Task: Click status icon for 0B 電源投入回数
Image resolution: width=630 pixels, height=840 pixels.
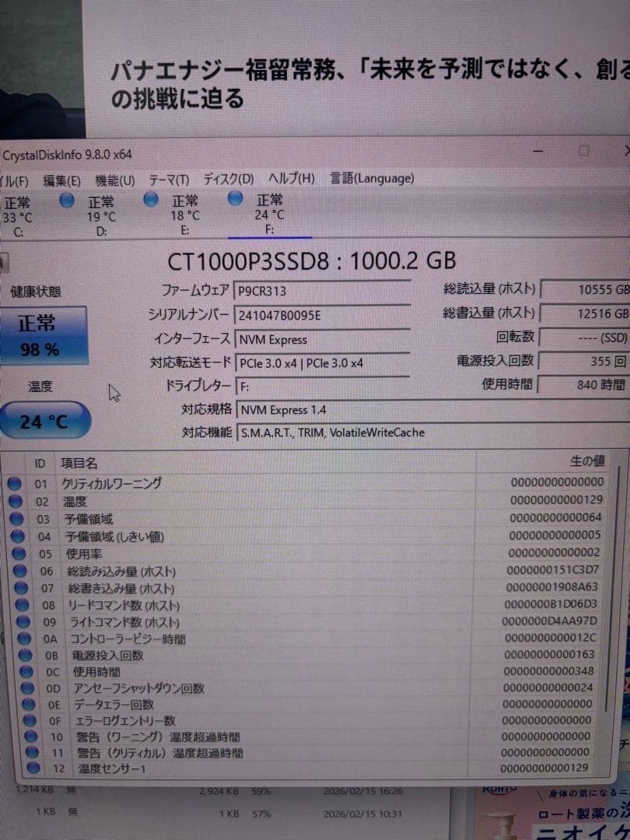Action: pyautogui.click(x=25, y=655)
